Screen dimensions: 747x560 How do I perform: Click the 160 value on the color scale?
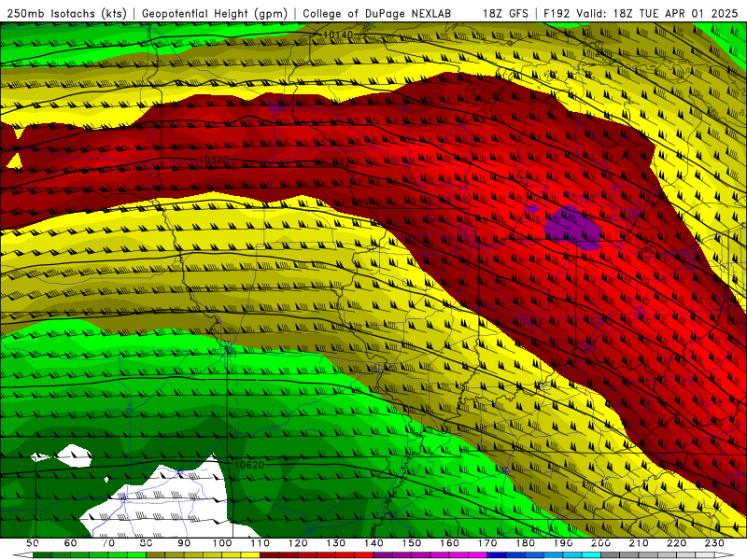[449, 543]
